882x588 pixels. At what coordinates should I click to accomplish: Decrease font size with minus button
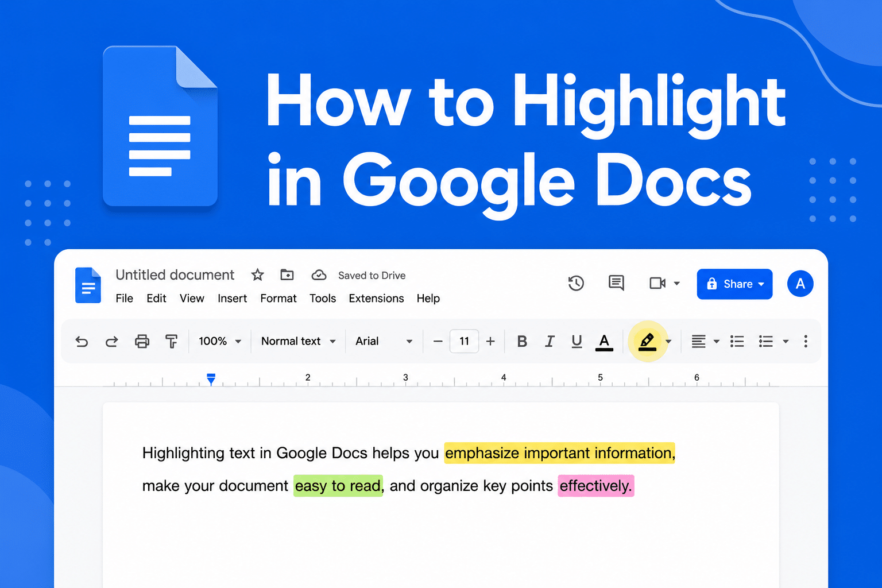438,342
